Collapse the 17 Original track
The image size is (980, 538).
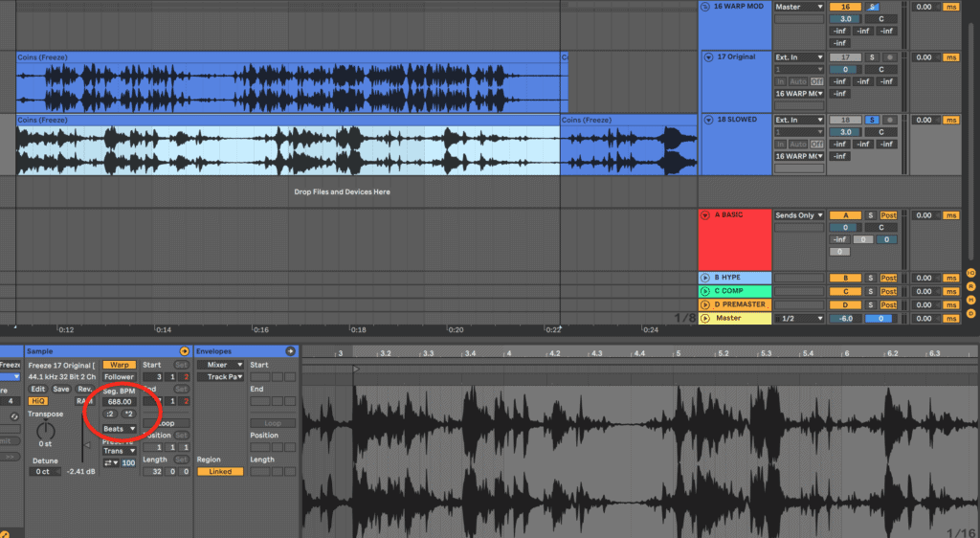coord(709,56)
